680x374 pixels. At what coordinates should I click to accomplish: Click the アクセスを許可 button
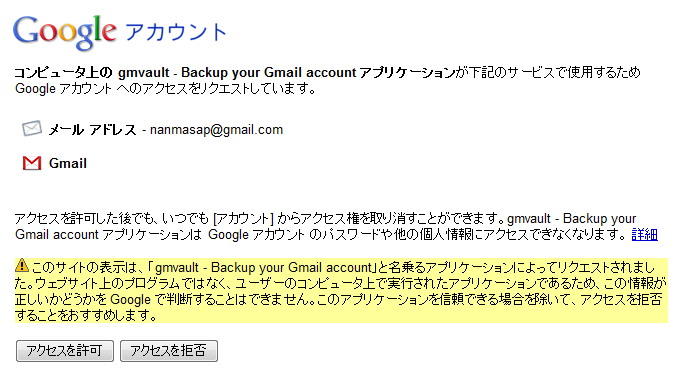click(65, 351)
